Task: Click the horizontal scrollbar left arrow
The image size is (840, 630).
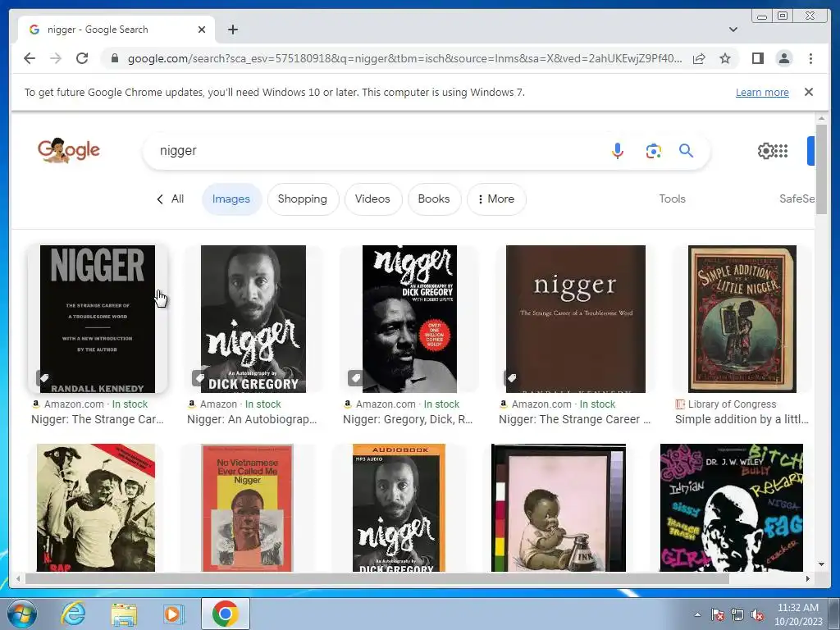Action: point(18,578)
